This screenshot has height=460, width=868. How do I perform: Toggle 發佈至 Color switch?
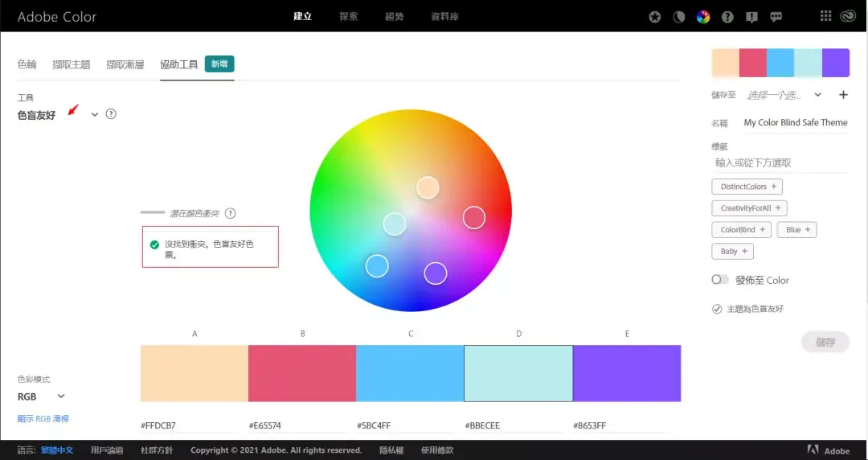[x=719, y=280]
